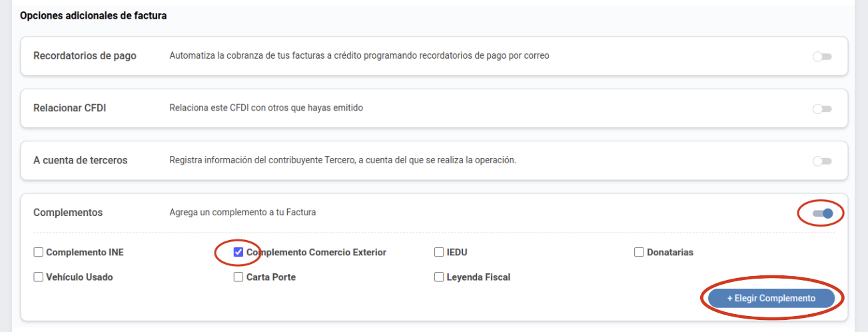Turn on the Relacionar CFDI switch
The width and height of the screenshot is (868, 332).
(x=822, y=109)
